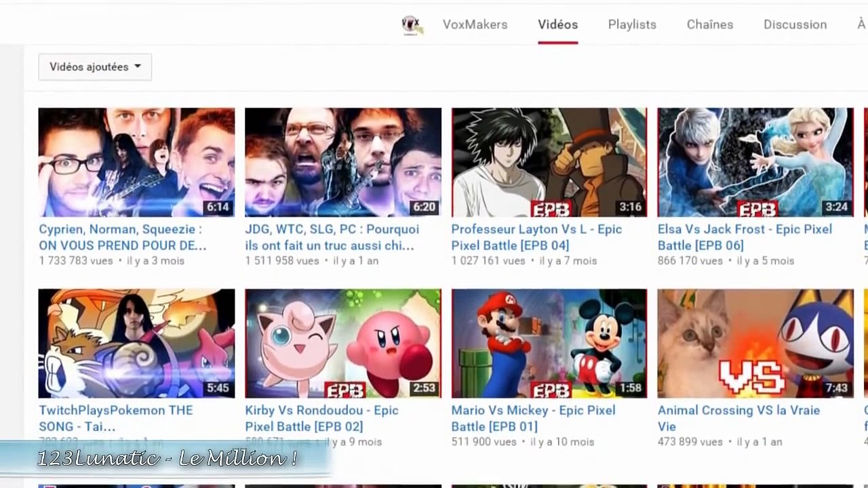
Task: Open the "Animal Crossing VS la Vraie Vie" title link
Action: [738, 418]
